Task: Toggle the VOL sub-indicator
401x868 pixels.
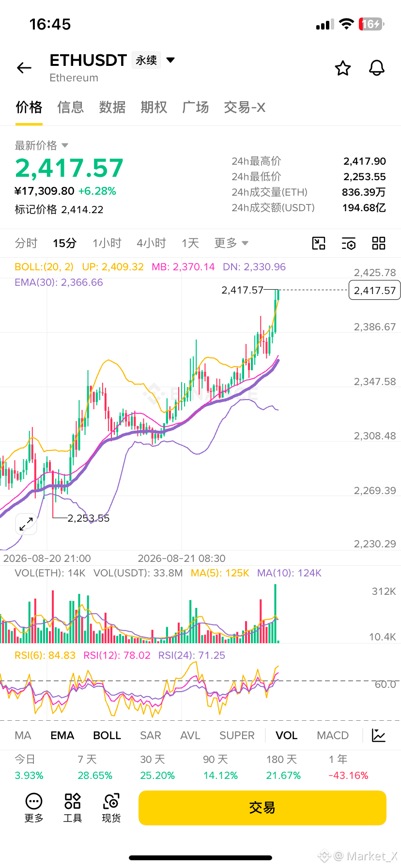Action: pyautogui.click(x=287, y=735)
